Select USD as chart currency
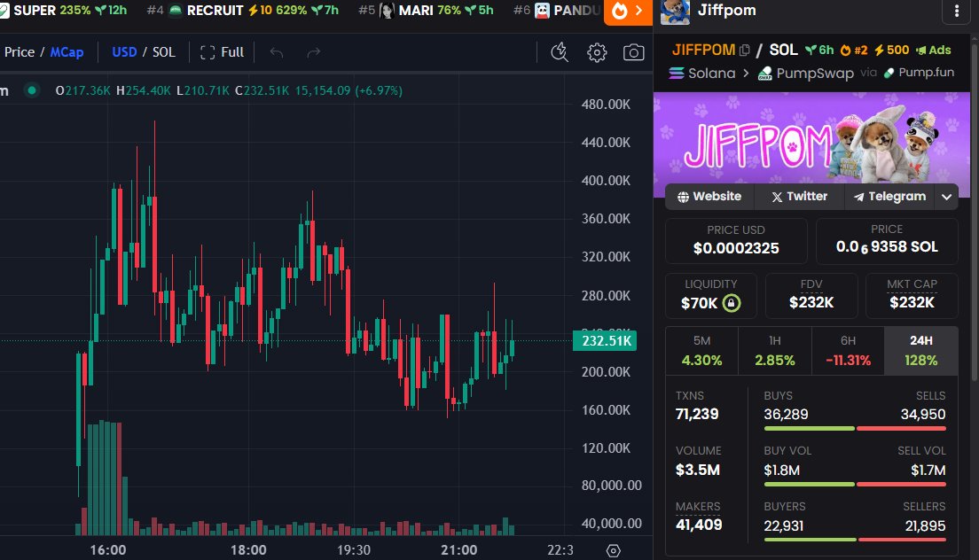 click(x=124, y=52)
